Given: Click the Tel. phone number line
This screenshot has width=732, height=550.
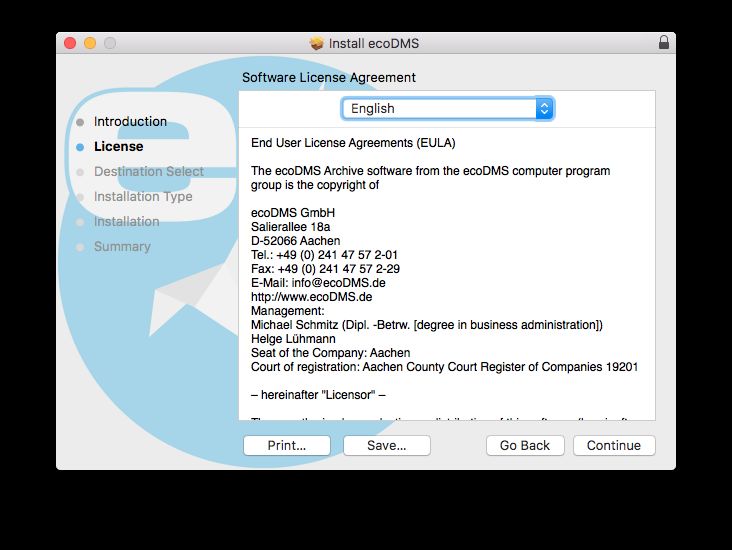Looking at the screenshot, I should pos(324,255).
